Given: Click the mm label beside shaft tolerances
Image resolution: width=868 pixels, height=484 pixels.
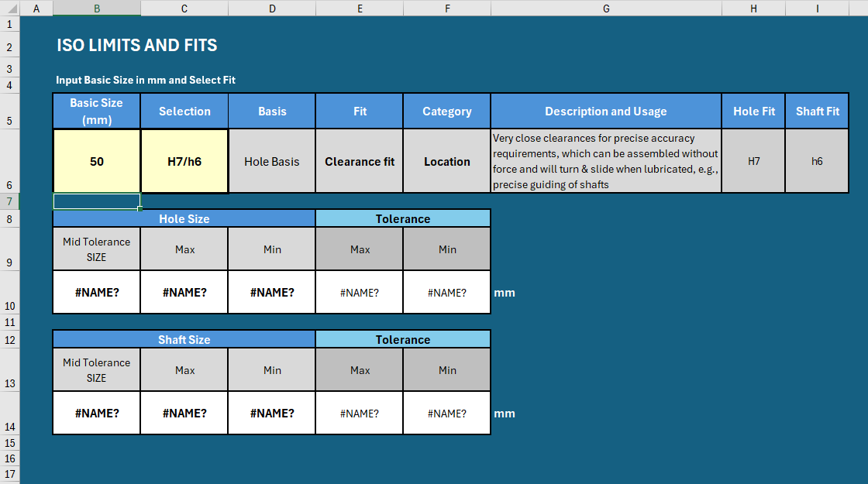Looking at the screenshot, I should [504, 413].
